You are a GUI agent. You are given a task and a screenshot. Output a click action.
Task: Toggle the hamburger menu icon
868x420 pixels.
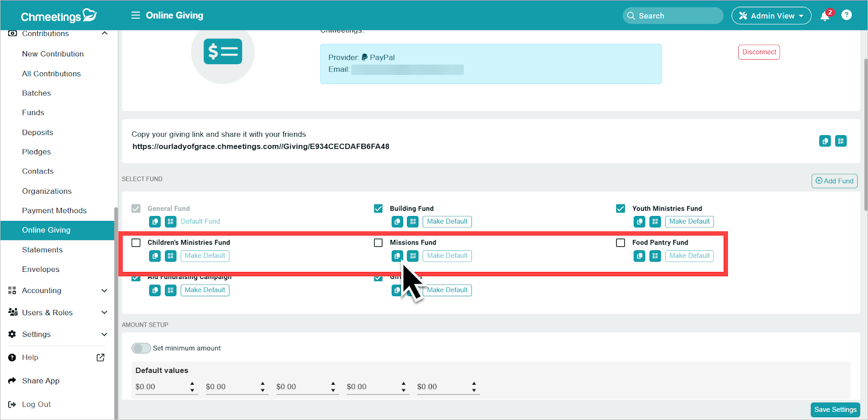point(136,15)
